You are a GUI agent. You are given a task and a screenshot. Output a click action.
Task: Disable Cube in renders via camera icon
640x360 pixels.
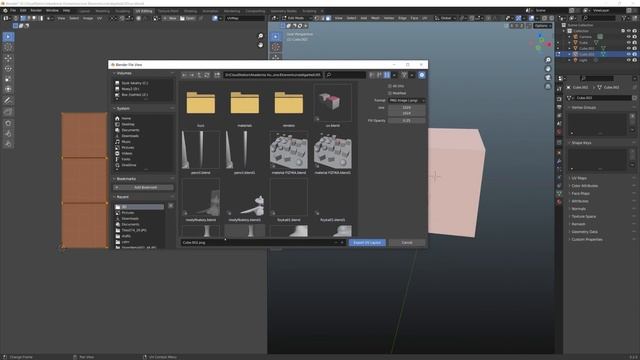point(634,42)
